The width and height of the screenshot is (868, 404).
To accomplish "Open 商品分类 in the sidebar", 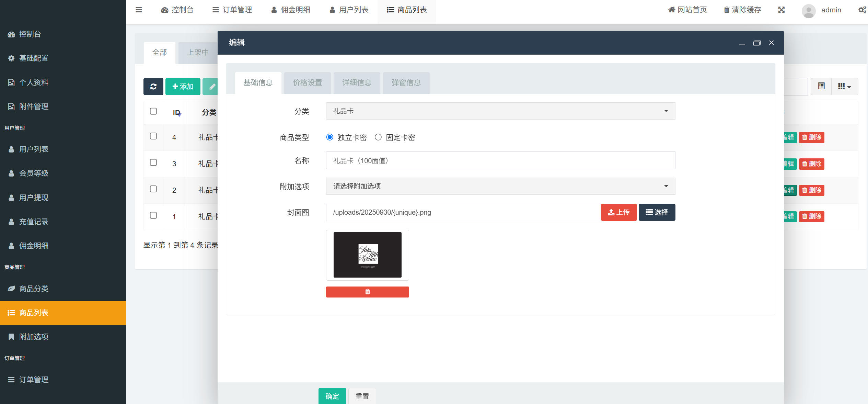I will pos(34,289).
